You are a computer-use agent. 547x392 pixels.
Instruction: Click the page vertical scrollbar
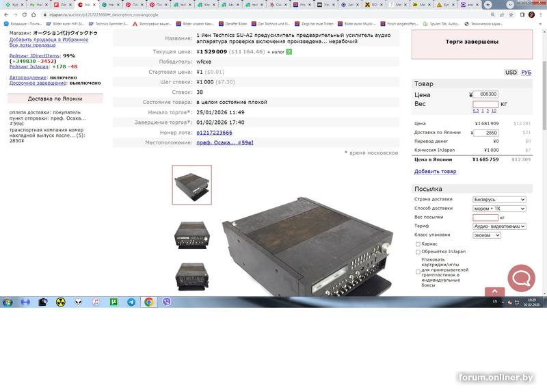click(544, 96)
